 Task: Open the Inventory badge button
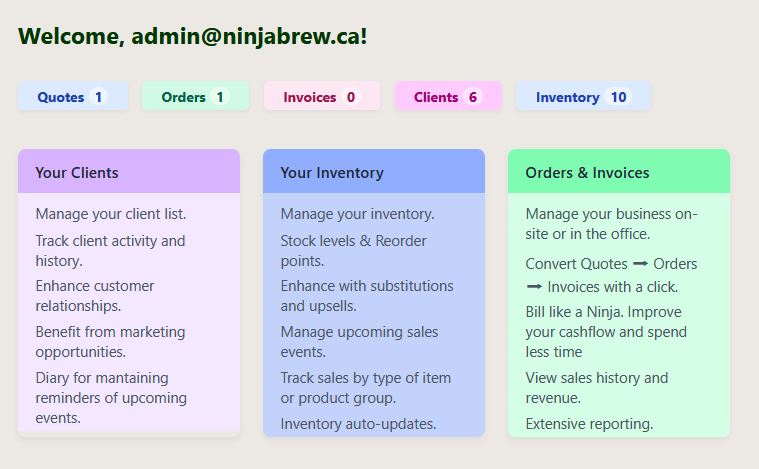pos(583,96)
